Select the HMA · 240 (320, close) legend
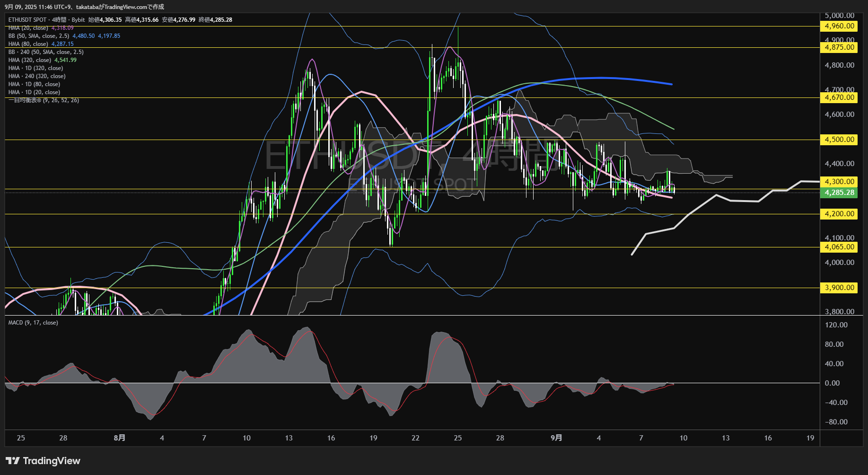 click(37, 76)
